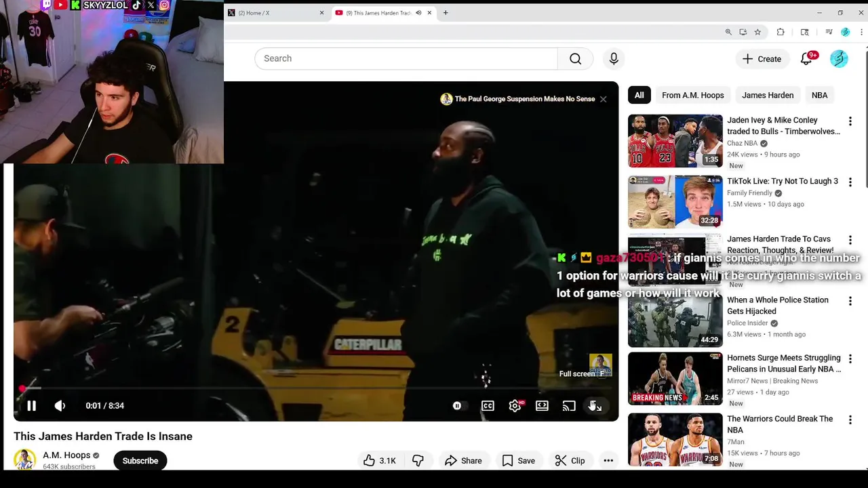
Task: Open Hornets Surge Meets Struggling Pelicans video
Action: point(784,363)
